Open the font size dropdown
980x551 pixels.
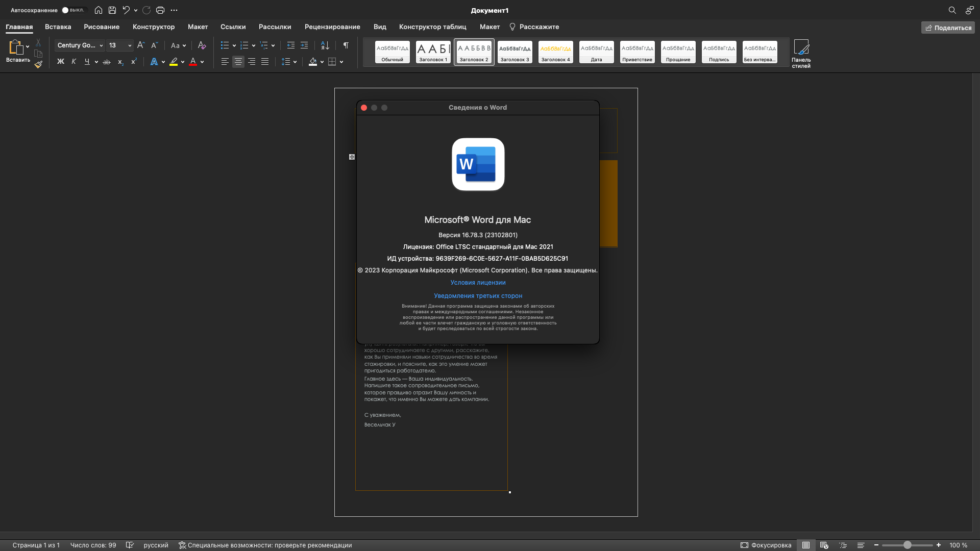click(130, 45)
